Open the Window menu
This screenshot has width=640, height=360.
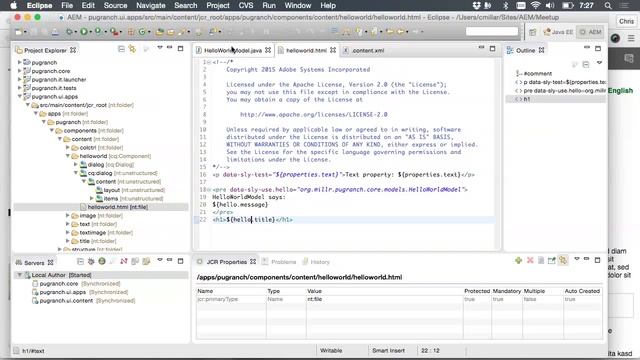[298, 5]
